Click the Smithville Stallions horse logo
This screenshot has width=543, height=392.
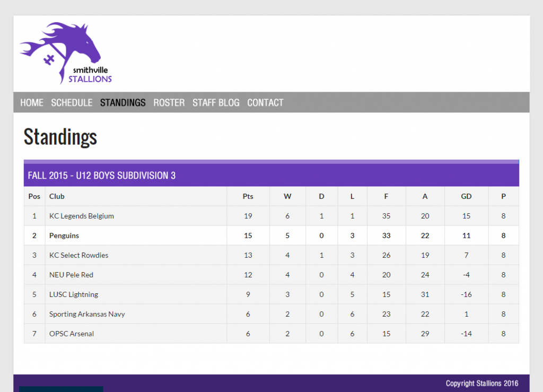(66, 53)
